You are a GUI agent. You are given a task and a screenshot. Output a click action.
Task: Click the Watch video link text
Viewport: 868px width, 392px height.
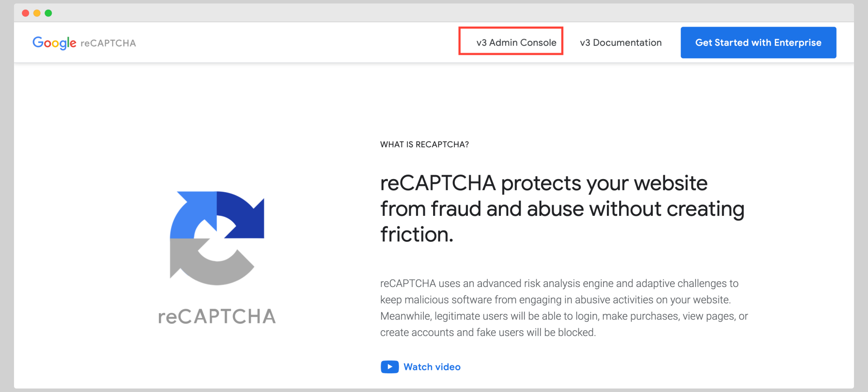tap(431, 367)
